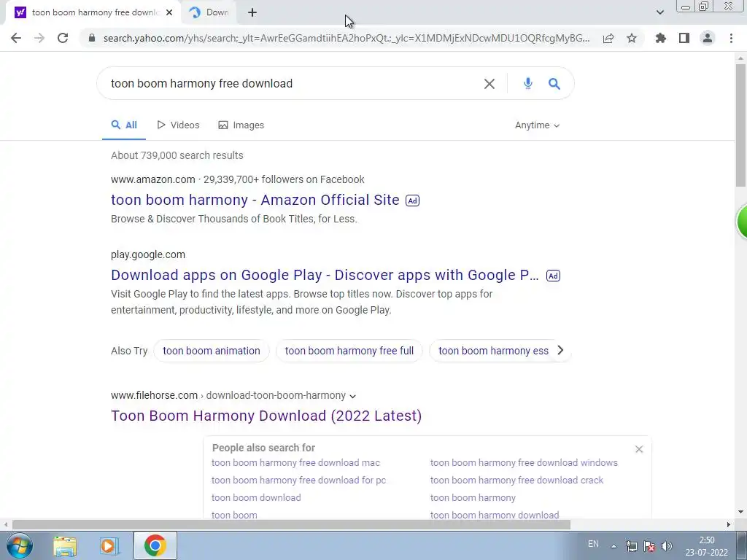Screen dimensions: 747x560
Task: Click the www.amazon.com ad domain text
Action: pyautogui.click(x=153, y=179)
